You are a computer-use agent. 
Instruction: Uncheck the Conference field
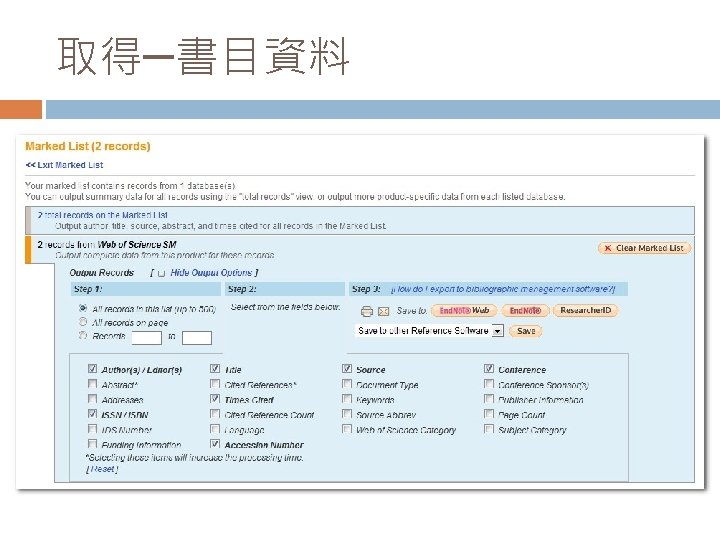[x=489, y=369]
